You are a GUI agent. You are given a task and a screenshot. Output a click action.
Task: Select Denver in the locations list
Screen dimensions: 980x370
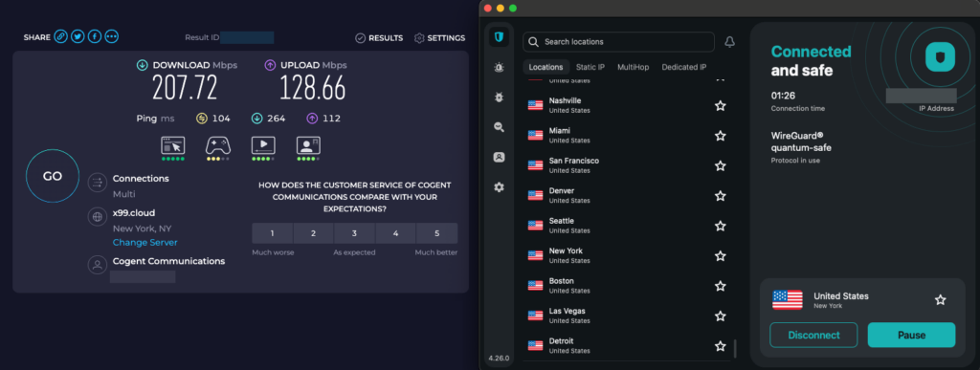[x=626, y=195]
